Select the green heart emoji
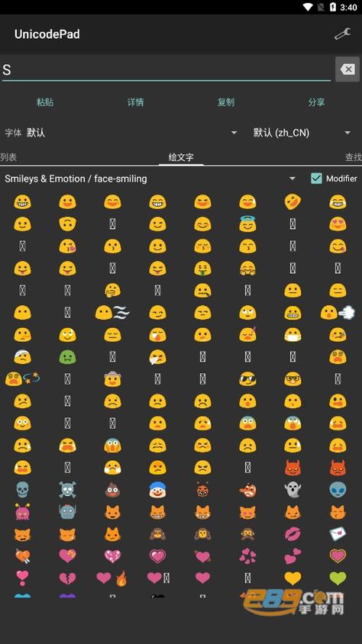 coord(338,578)
